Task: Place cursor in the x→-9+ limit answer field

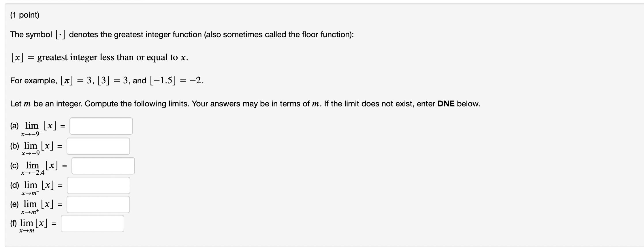Action: (101, 125)
